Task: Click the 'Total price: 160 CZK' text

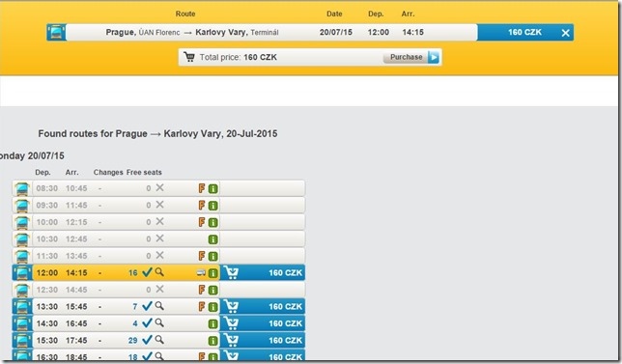Action: click(238, 57)
